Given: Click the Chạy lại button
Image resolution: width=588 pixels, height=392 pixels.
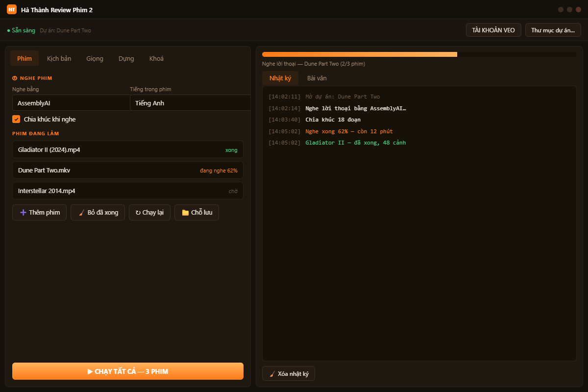Looking at the screenshot, I should pyautogui.click(x=149, y=213).
